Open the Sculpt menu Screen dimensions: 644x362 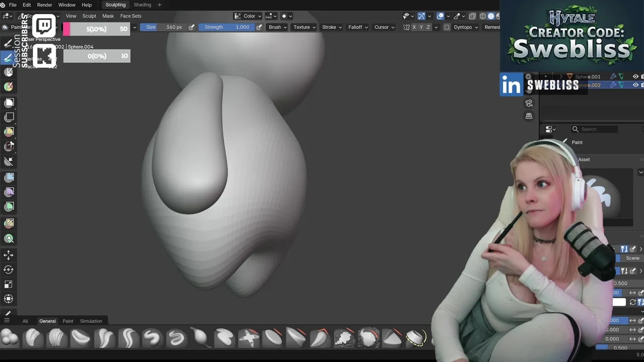(x=89, y=16)
